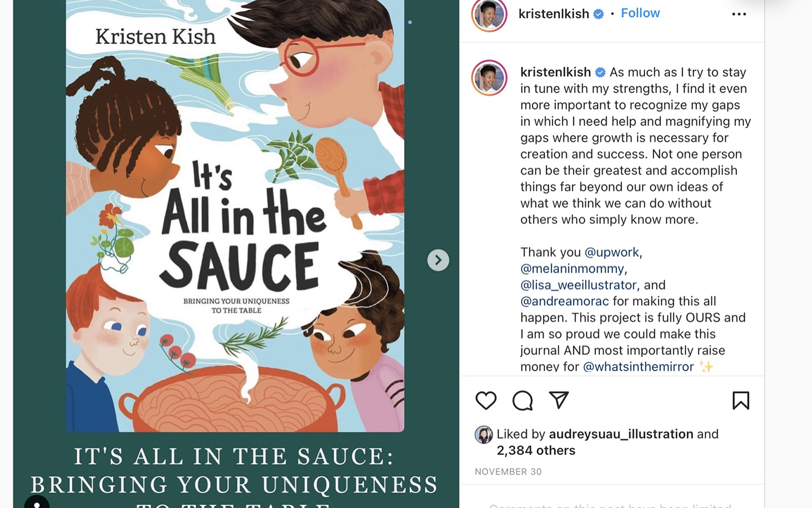Click the kristenlkish caption profile avatar
Screen dimensions: 812x508
point(489,78)
